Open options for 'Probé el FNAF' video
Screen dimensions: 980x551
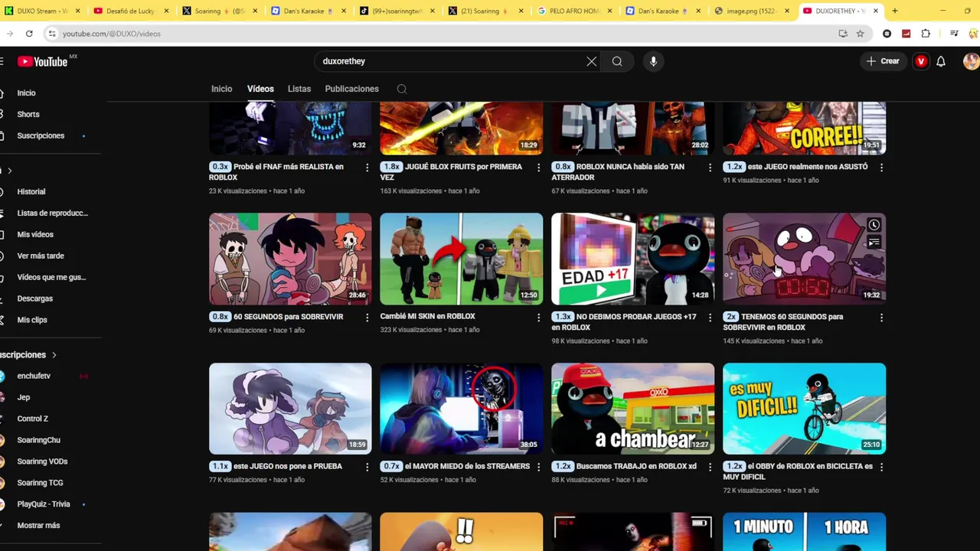367,167
